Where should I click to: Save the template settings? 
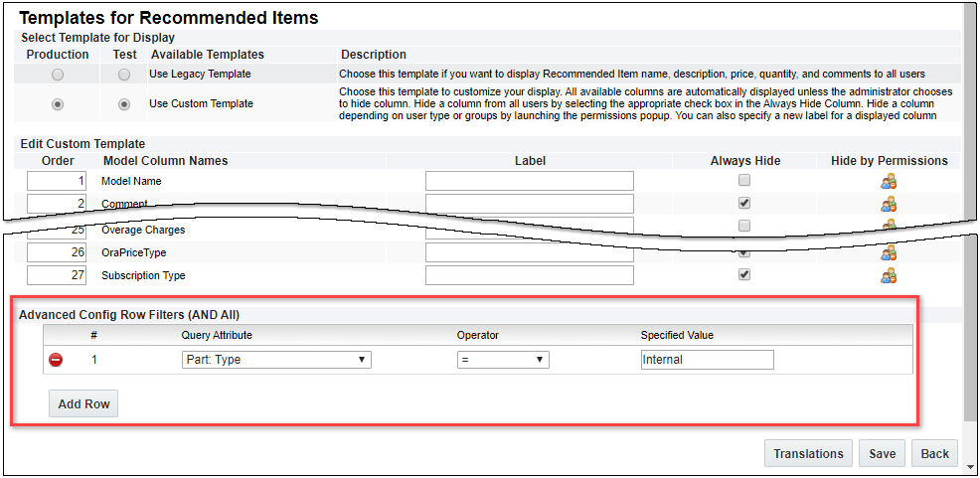[x=882, y=453]
